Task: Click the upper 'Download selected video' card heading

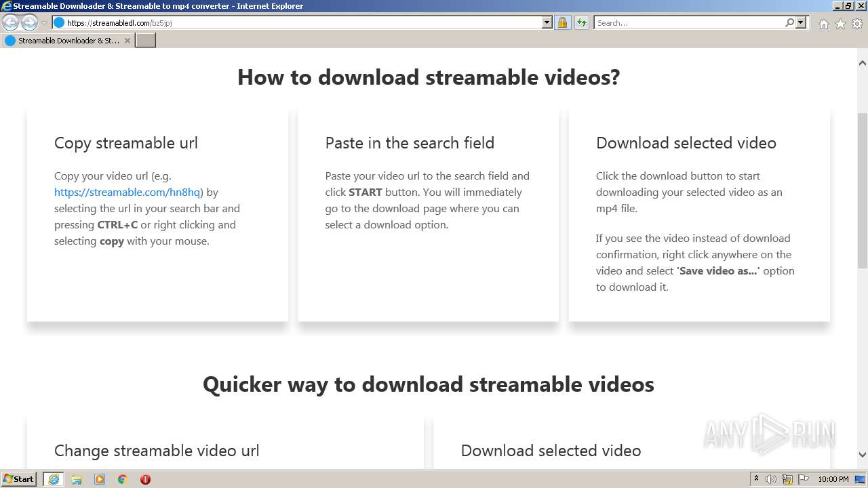Action: [686, 143]
